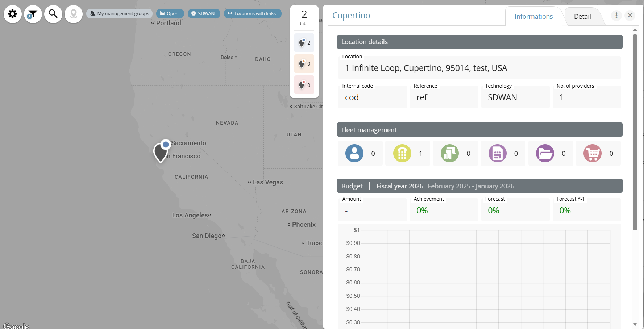Open the gear settings button on map
Viewport: 644px width, 329px height.
pyautogui.click(x=13, y=14)
